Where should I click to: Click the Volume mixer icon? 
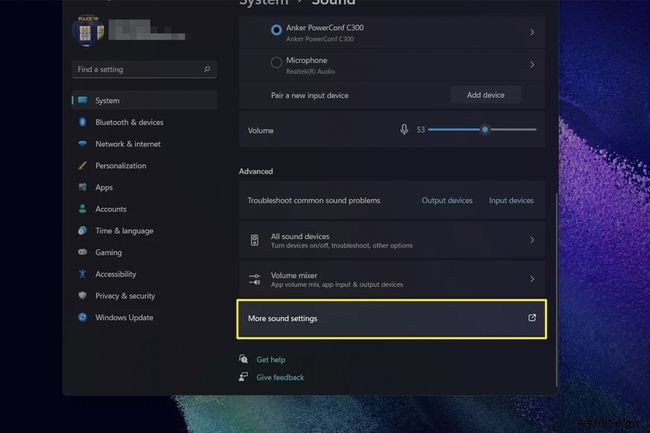tap(255, 279)
